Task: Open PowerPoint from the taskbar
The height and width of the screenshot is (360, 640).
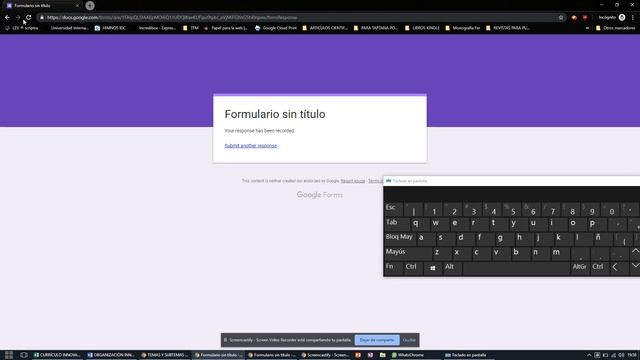Action: point(358,355)
